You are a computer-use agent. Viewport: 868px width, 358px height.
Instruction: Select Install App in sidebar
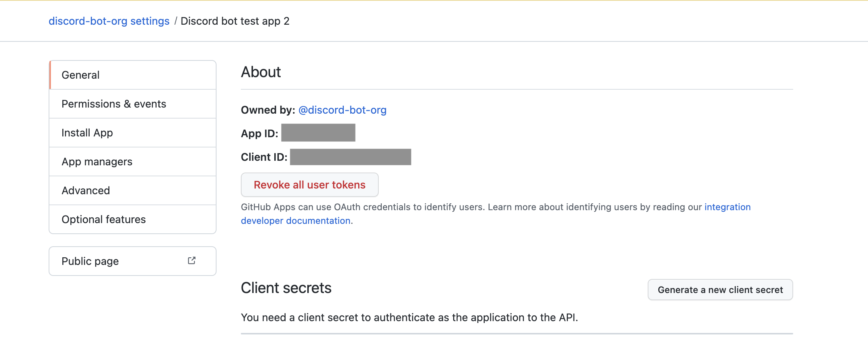pyautogui.click(x=133, y=133)
